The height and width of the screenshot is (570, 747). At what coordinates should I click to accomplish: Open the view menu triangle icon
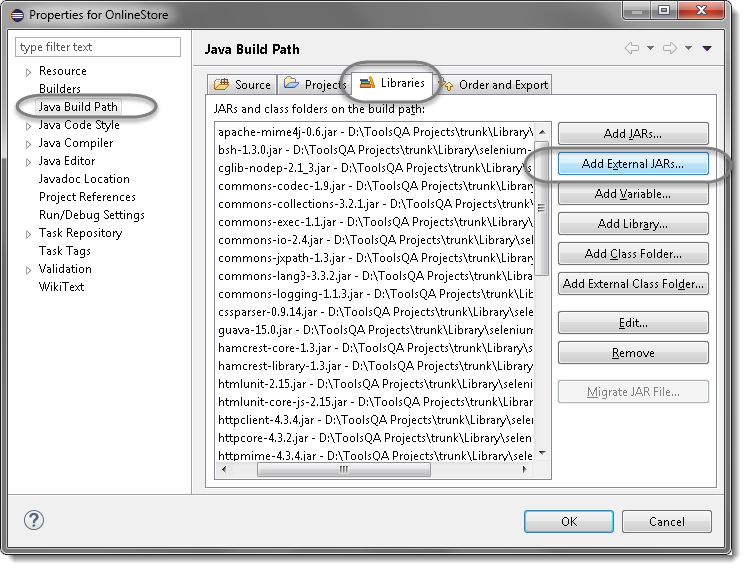707,48
